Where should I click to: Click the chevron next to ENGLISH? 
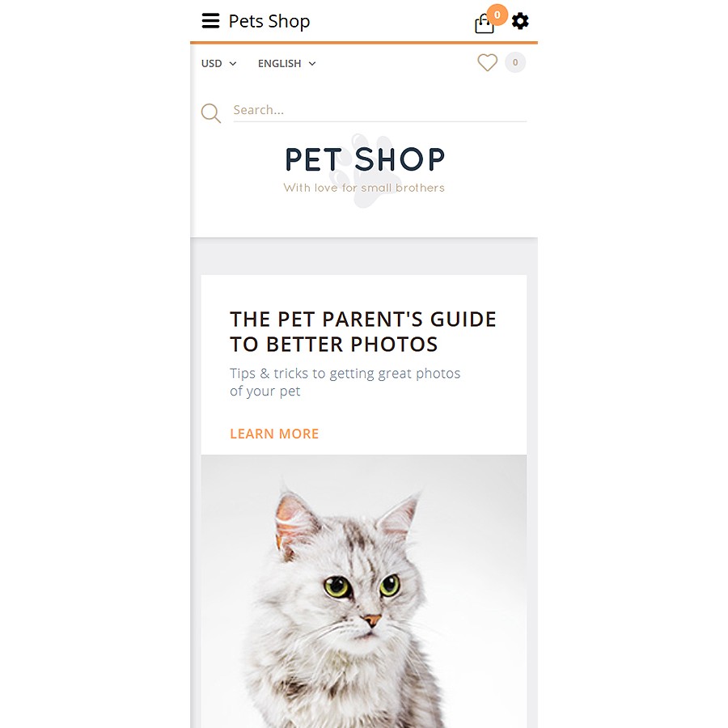312,64
